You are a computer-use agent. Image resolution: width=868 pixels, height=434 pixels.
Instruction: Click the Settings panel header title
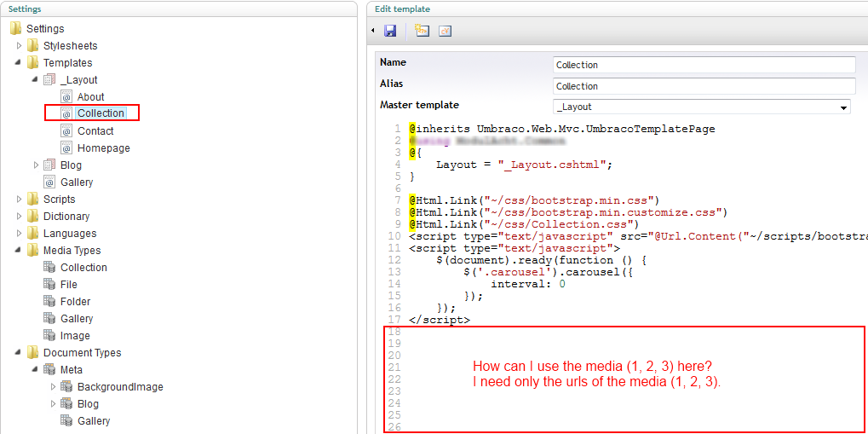[x=25, y=9]
